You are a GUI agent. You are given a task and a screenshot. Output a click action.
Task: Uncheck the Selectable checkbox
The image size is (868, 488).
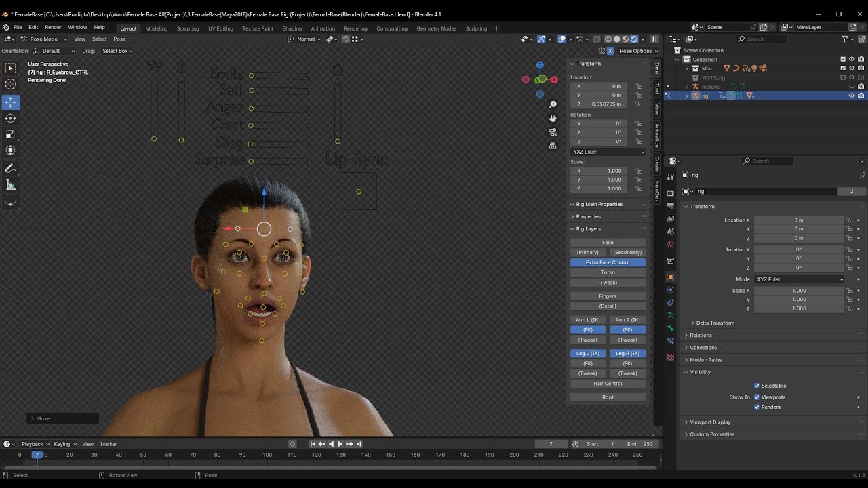(x=757, y=386)
